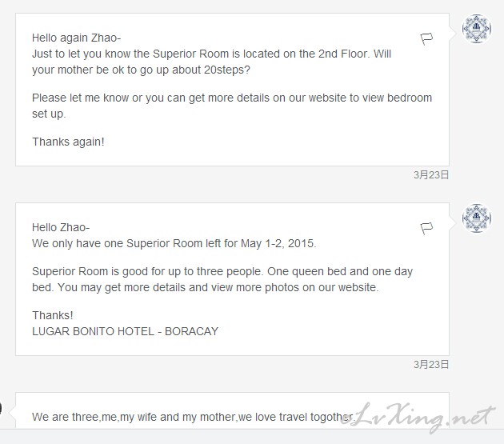Flag the 'Hello again Zhao-' message
Screen dimensions: 504x444
pos(426,39)
